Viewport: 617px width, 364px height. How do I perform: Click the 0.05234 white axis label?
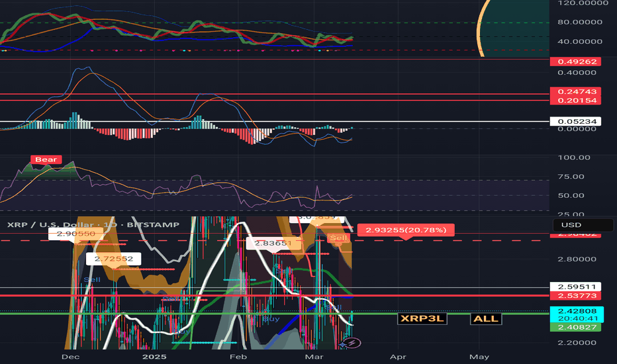coord(576,122)
